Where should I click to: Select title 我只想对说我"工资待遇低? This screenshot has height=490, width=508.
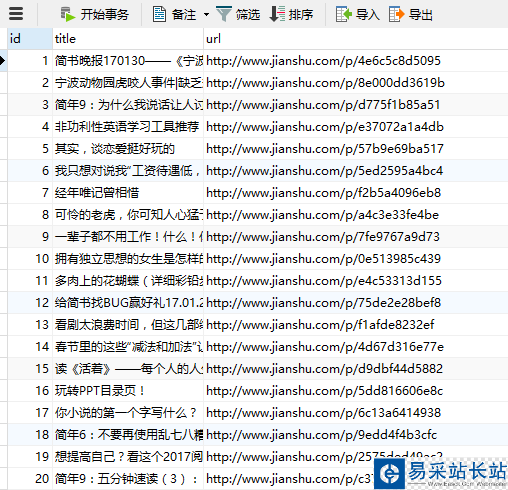[x=128, y=171]
